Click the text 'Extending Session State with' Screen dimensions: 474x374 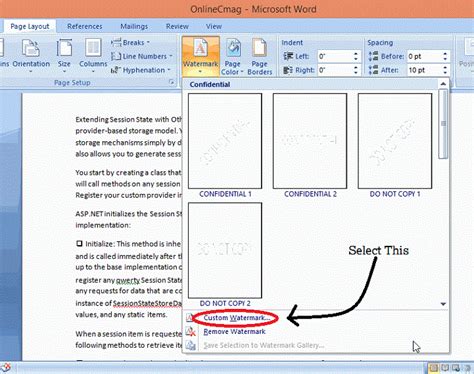click(x=122, y=119)
